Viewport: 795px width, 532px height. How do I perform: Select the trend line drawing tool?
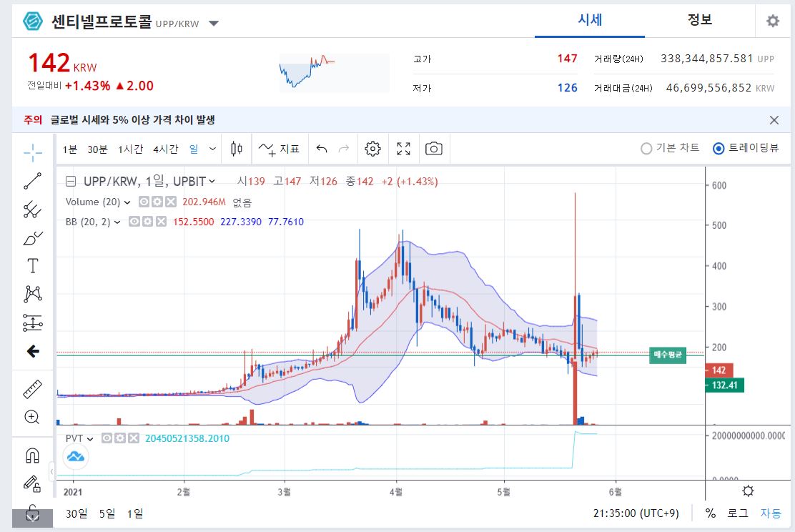point(32,180)
